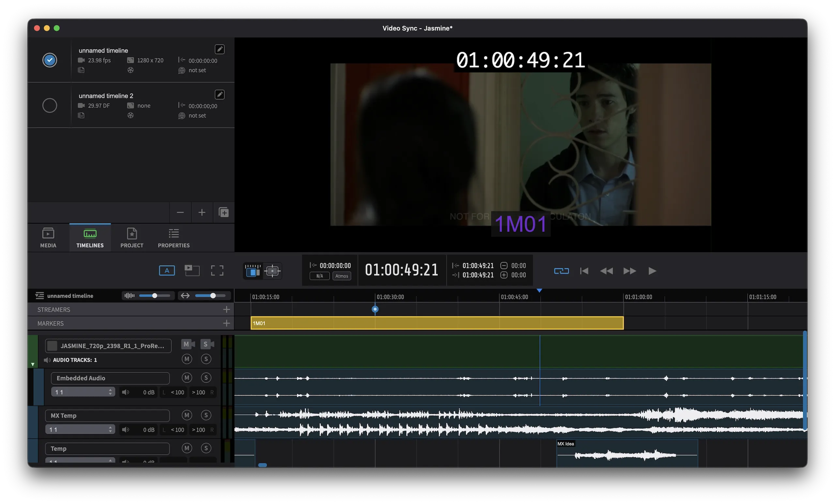835x504 pixels.
Task: Solo AUDIO TRACKS: 1 row (S)
Action: pos(206,359)
